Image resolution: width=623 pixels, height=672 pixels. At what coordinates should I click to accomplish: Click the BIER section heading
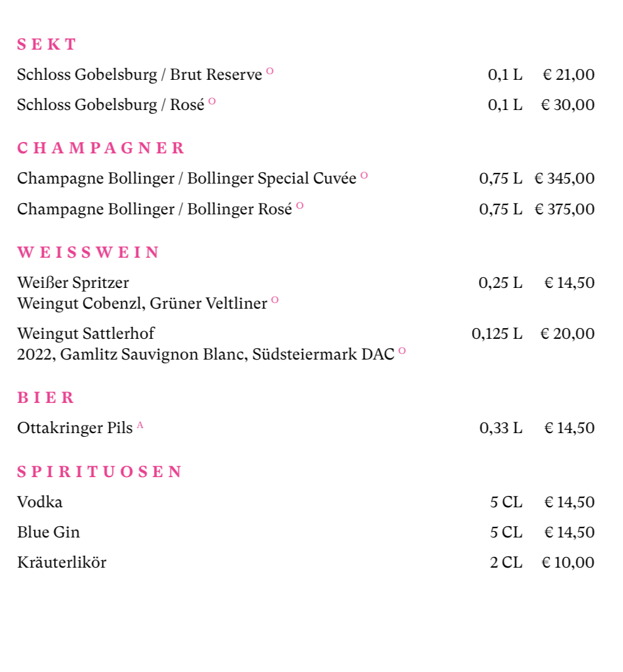tap(46, 398)
